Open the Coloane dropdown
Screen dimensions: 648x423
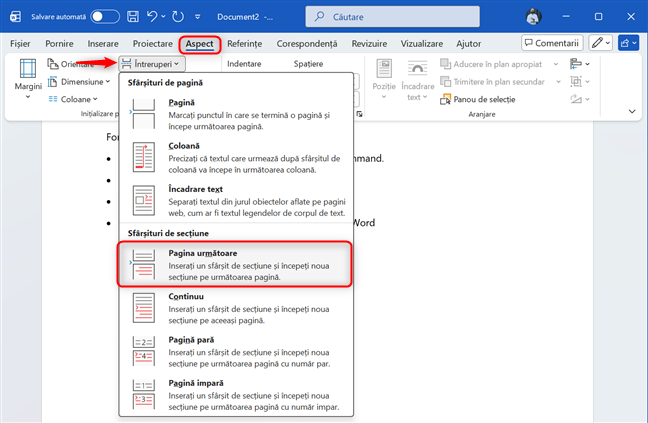(x=73, y=99)
